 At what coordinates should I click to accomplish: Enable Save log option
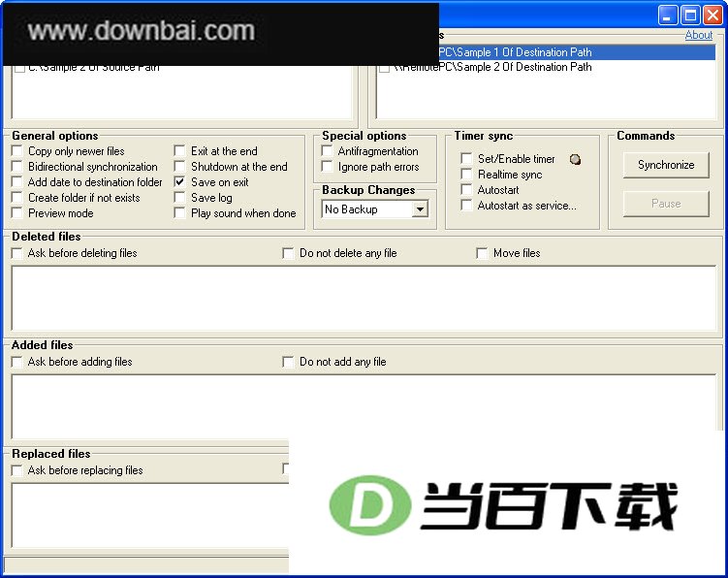(x=179, y=198)
